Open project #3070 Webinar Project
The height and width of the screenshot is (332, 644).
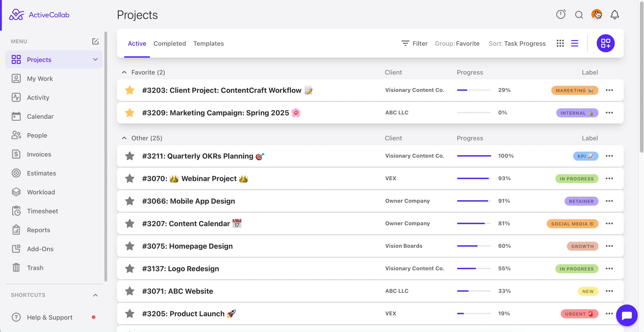pos(195,179)
